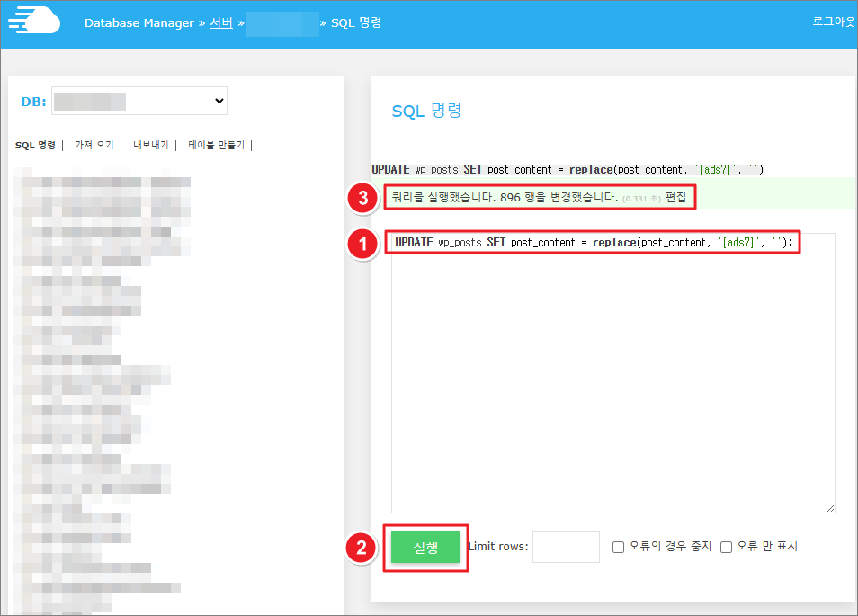Select 가져 오기 in the left menu
Image resolution: width=858 pixels, height=616 pixels.
(94, 145)
